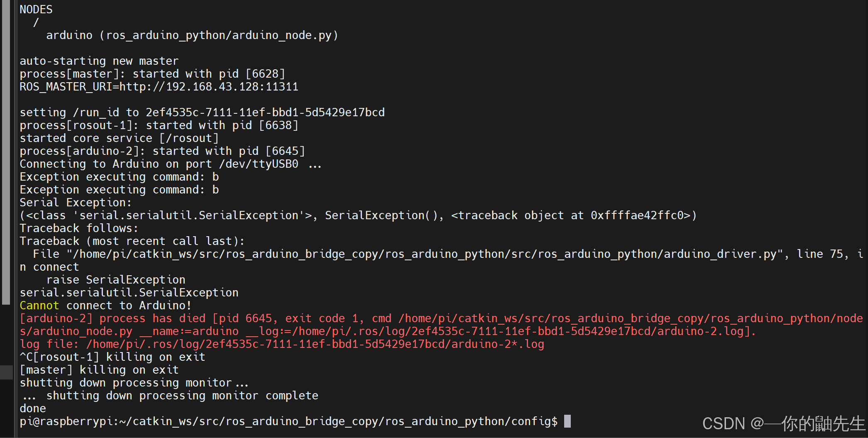Click the 'NODES' heading text
Viewport: 868px width, 438px height.
36,9
